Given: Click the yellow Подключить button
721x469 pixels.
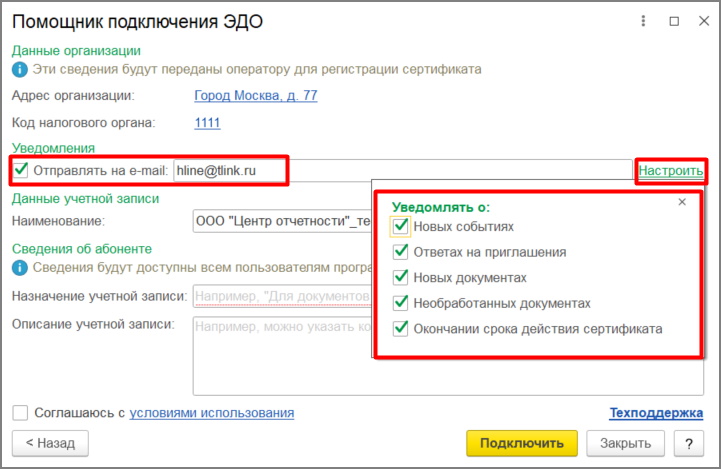Looking at the screenshot, I should [x=522, y=443].
